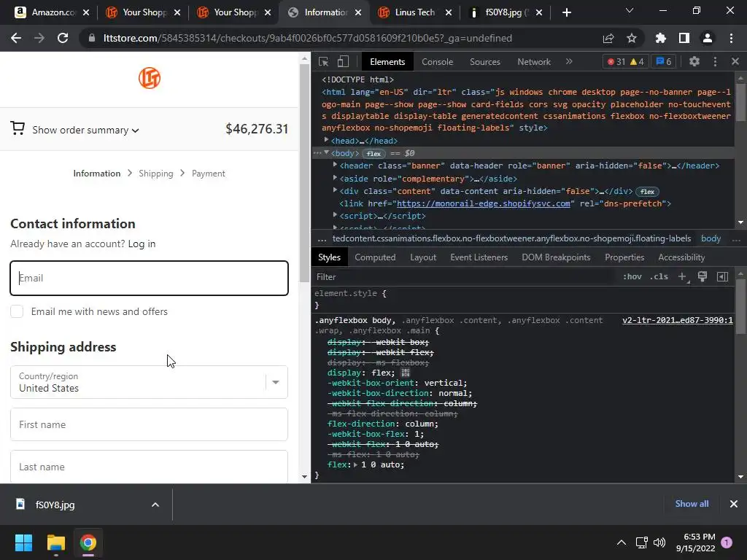Open Chrome profile avatar

[708, 38]
